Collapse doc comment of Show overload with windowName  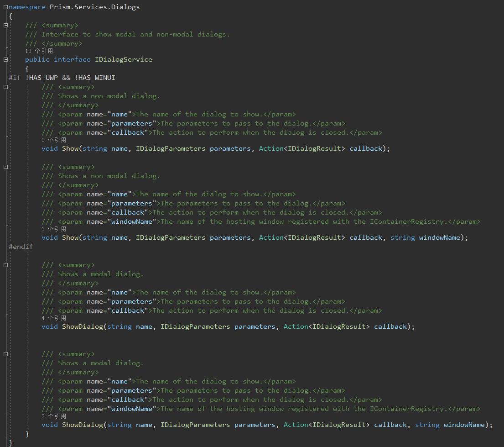(5, 167)
